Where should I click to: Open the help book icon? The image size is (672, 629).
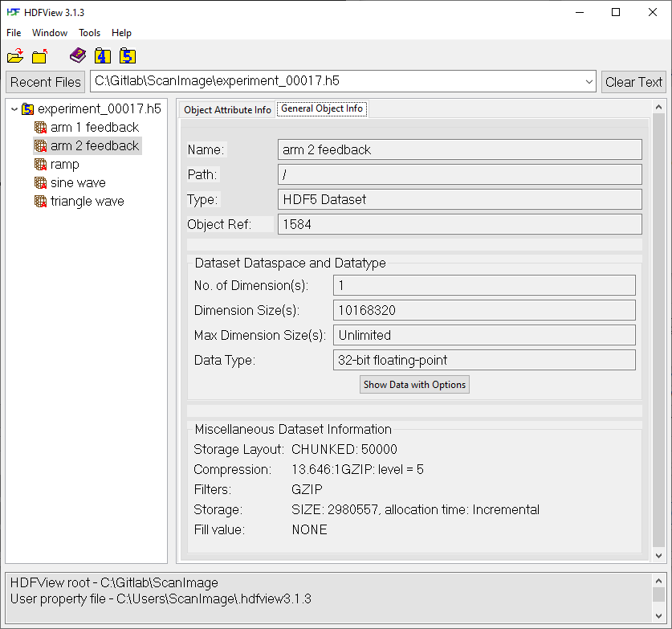pos(77,55)
